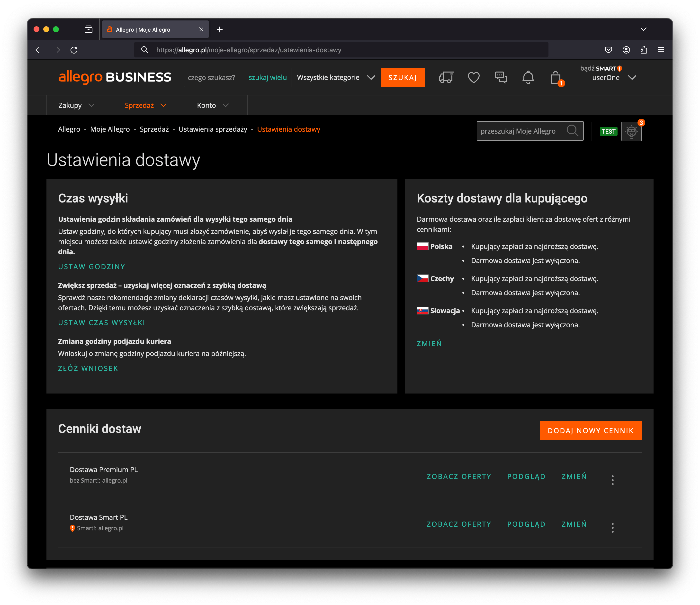Open Firefox account icon
Screen dimensions: 700x605
(626, 50)
